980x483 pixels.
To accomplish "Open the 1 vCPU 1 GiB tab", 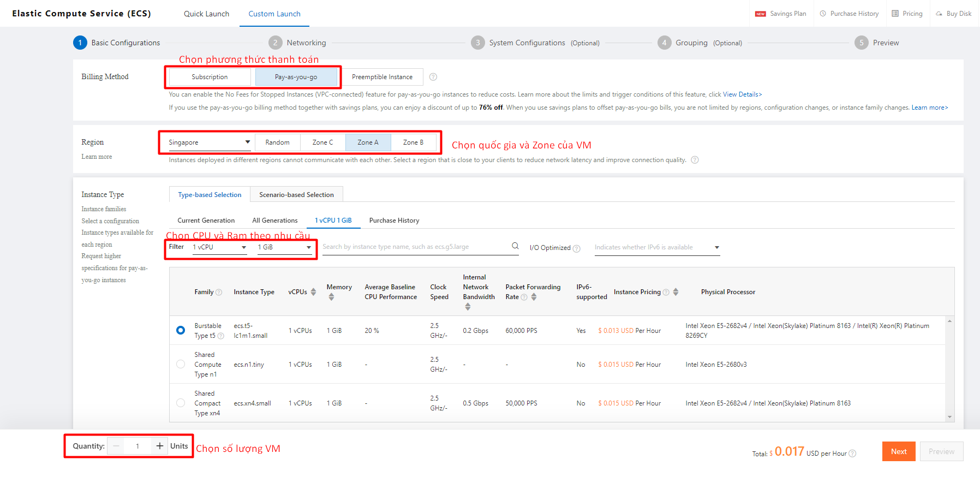I will [333, 220].
